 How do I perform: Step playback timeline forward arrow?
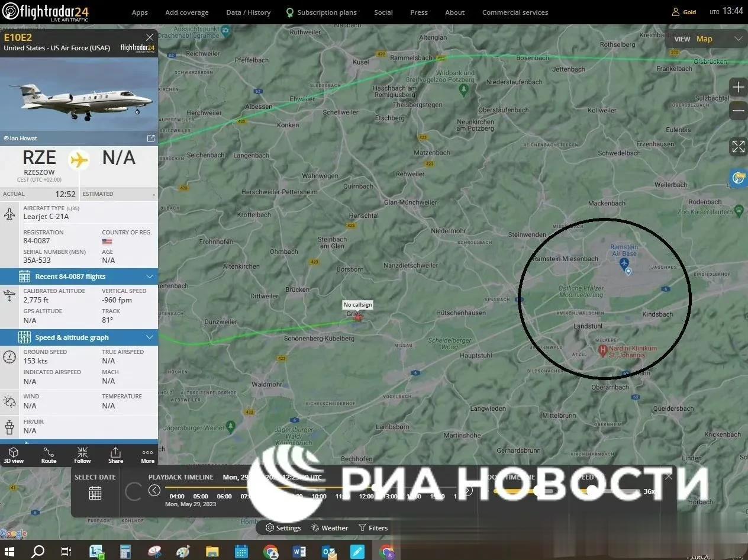[x=468, y=490]
